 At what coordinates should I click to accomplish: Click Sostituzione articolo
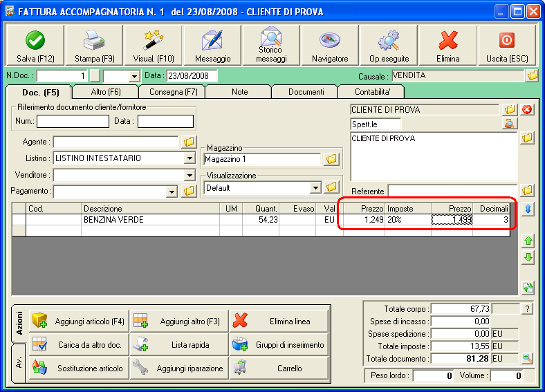[79, 368]
